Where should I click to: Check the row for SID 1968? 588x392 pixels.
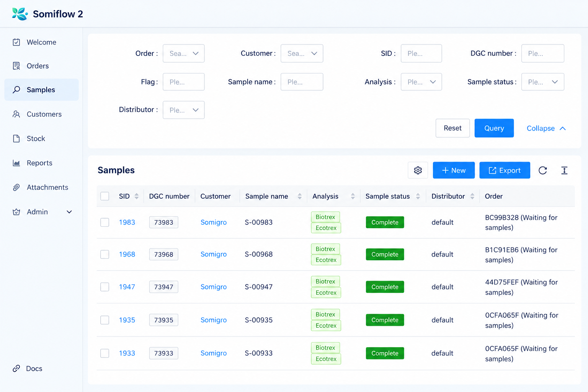(x=105, y=255)
